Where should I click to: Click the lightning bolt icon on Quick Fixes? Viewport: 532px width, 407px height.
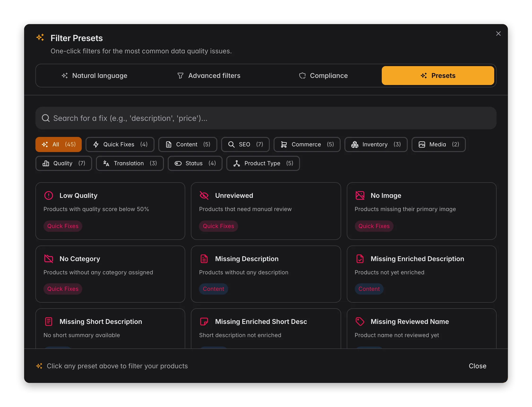pyautogui.click(x=96, y=145)
